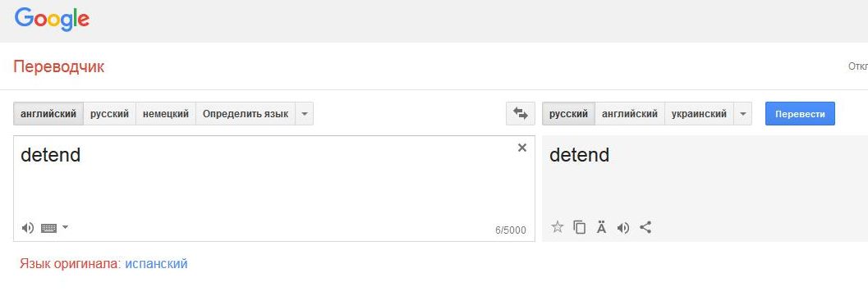Expand source language list dropdown
Image resolution: width=868 pixels, height=296 pixels.
tap(305, 114)
